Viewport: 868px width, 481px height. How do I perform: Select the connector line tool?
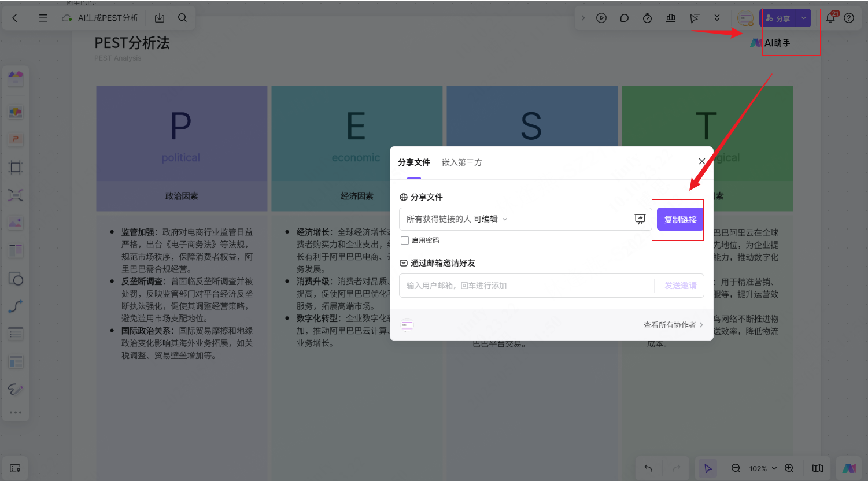click(x=16, y=306)
